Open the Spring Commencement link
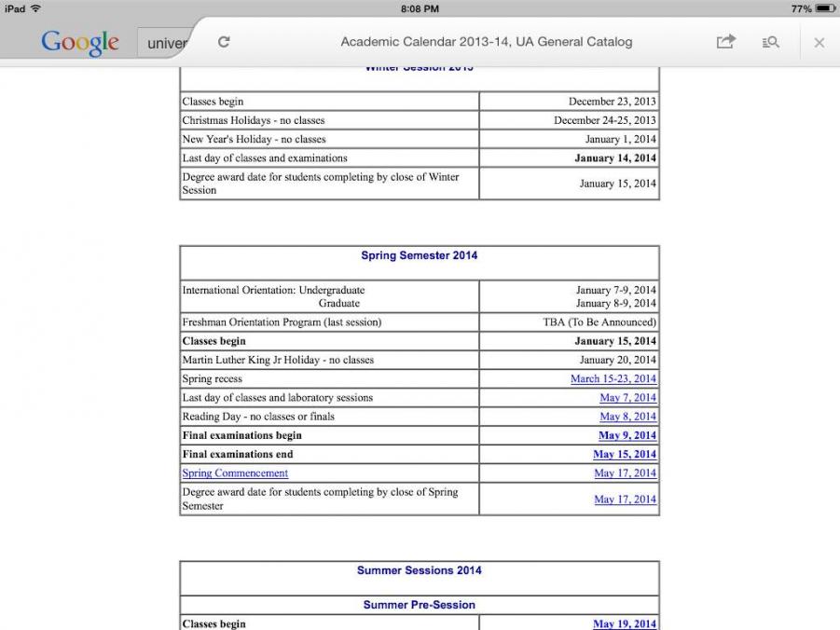 (235, 473)
